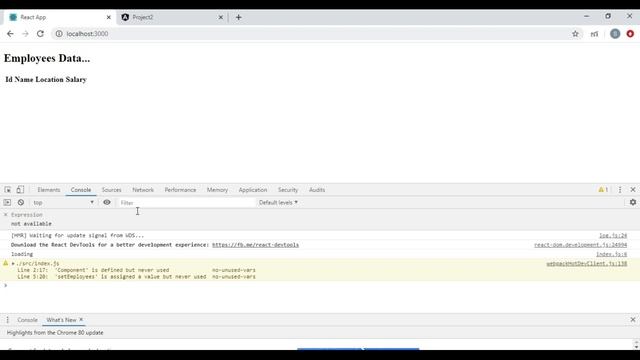
Task: Activate the DevTools inspect element tool
Action: pos(8,190)
